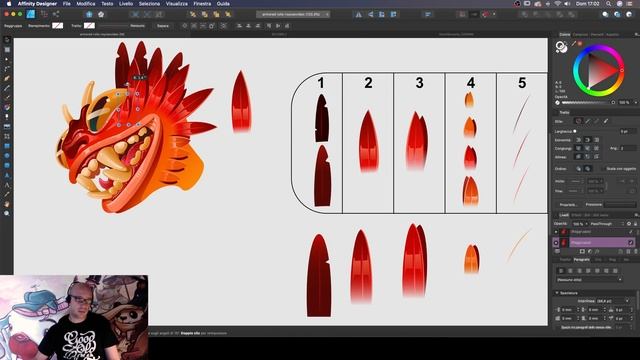The width and height of the screenshot is (640, 360).
Task: Toggle visibility of the first layer row
Action: pyautogui.click(x=631, y=232)
